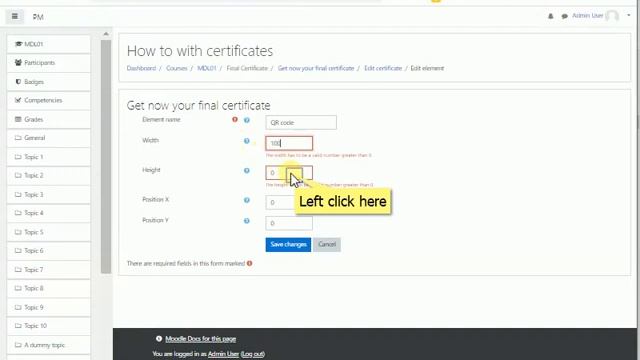Toggle the hamburger side menu button
The height and width of the screenshot is (360, 640).
coord(15,16)
